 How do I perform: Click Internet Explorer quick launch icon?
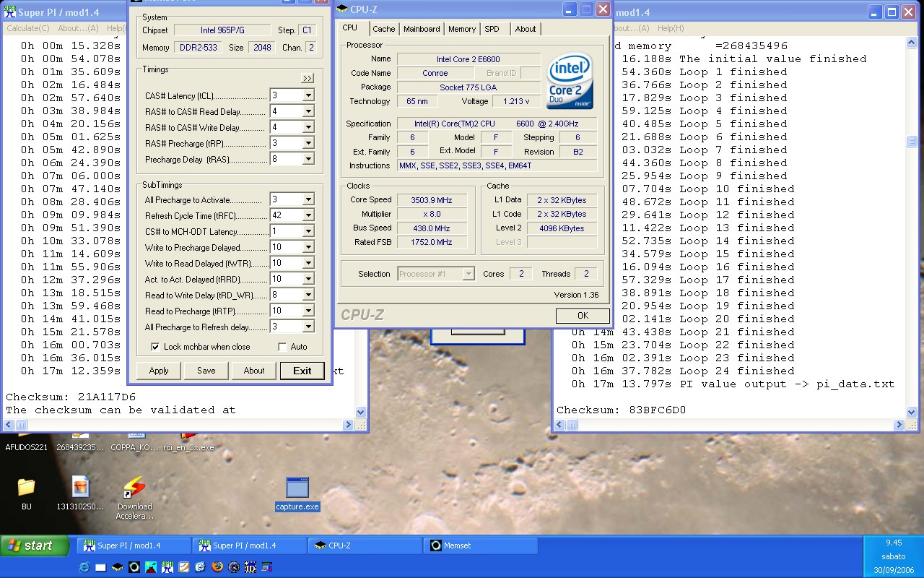click(84, 567)
